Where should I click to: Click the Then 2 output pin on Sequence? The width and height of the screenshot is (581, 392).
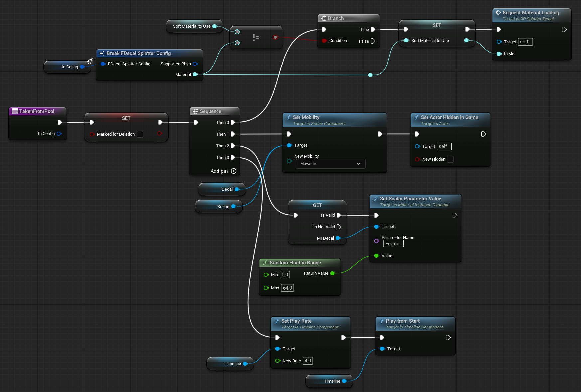[233, 146]
